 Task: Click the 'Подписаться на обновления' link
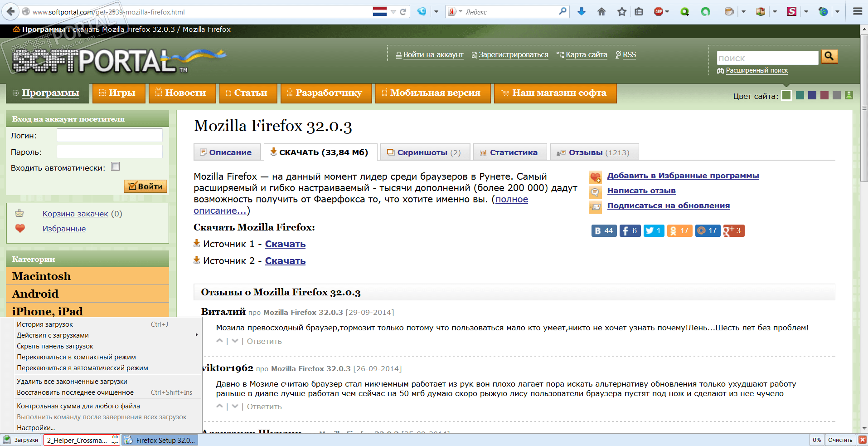tap(669, 206)
